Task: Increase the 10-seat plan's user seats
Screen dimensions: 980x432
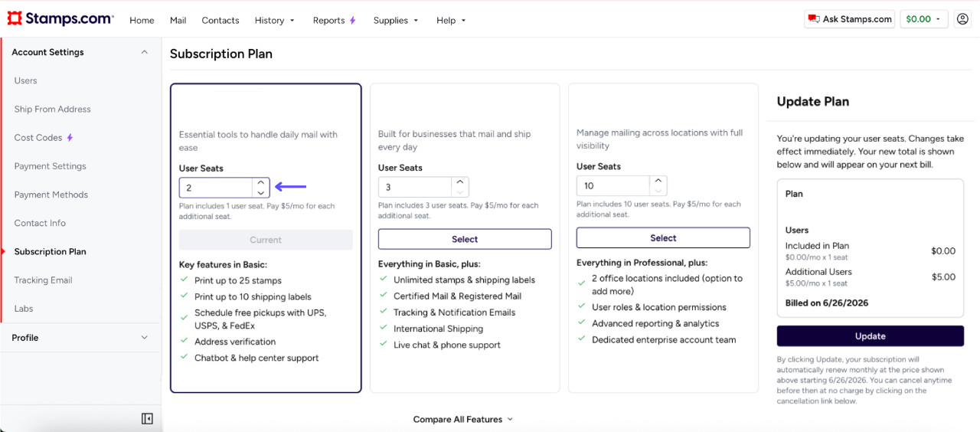Action: pyautogui.click(x=658, y=181)
